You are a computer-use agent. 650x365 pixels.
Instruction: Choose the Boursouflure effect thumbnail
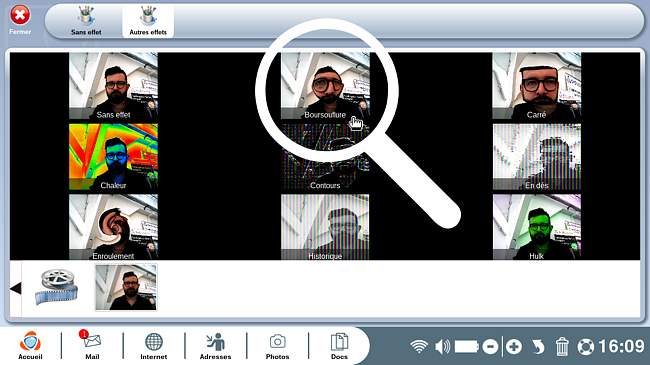pyautogui.click(x=325, y=86)
